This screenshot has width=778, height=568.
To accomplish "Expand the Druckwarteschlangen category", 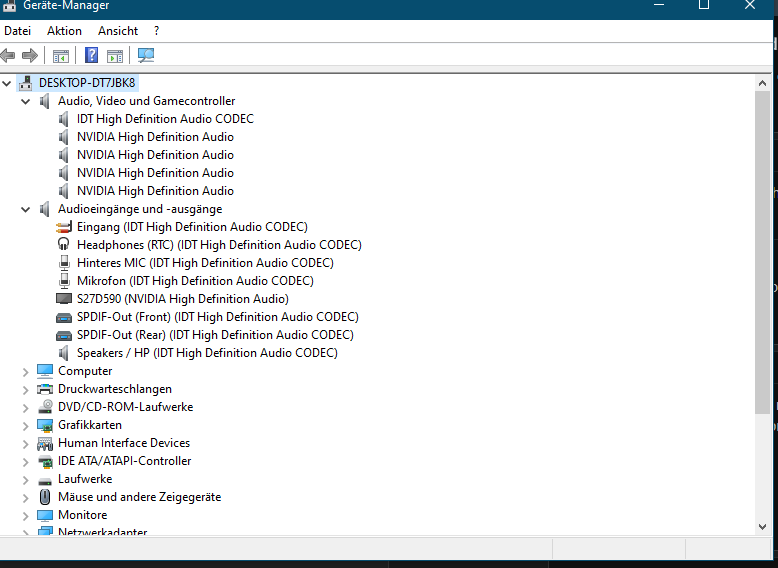I will [x=25, y=390].
